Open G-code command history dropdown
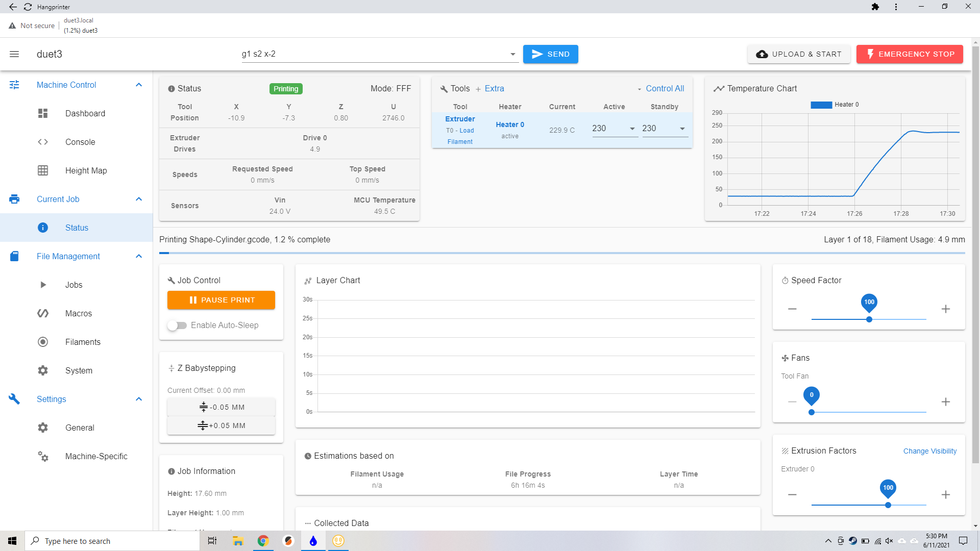 point(512,55)
